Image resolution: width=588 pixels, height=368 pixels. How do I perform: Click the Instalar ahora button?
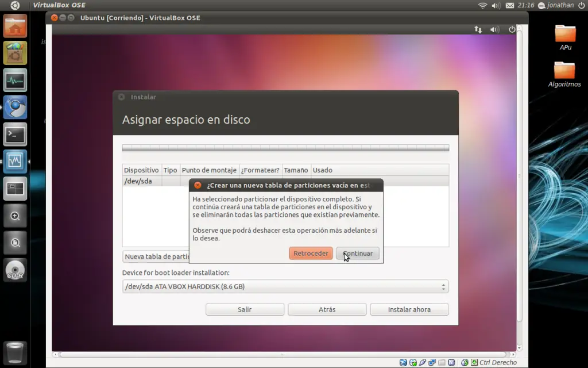tap(409, 309)
